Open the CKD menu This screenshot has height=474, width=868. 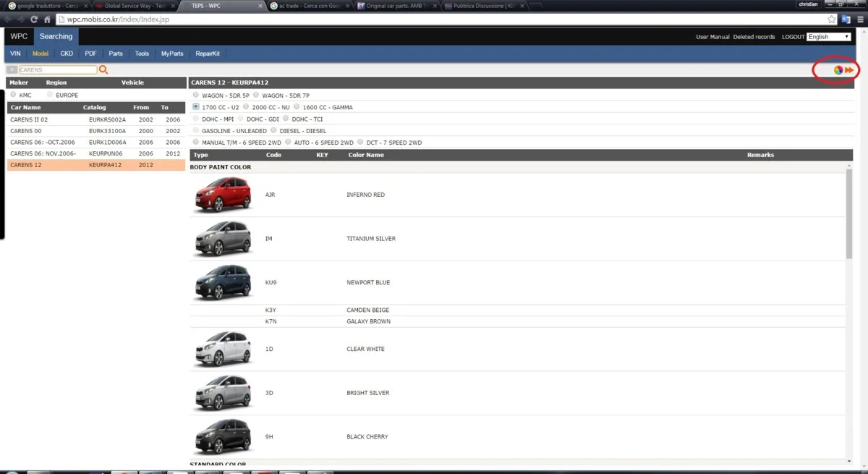pos(67,54)
